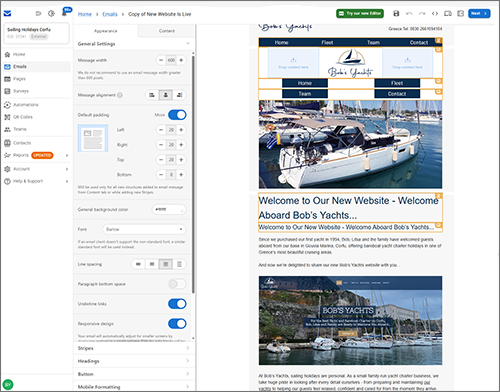Open Surveys in the left sidebar
The image size is (500, 392).
pos(37,91)
